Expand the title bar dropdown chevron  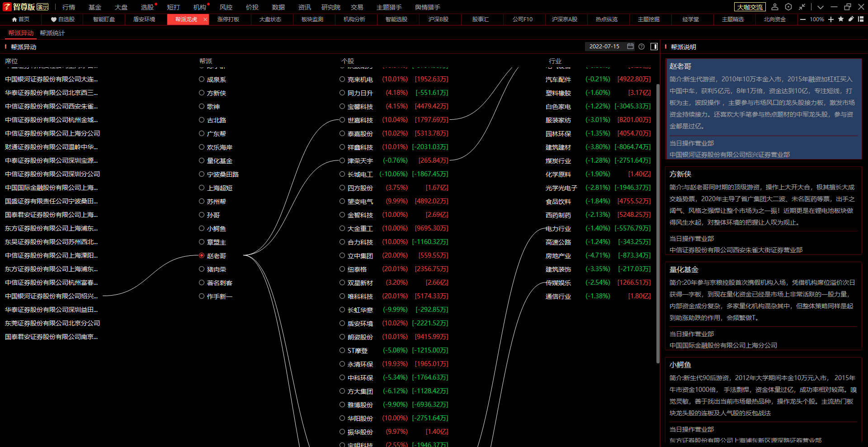[x=821, y=7]
